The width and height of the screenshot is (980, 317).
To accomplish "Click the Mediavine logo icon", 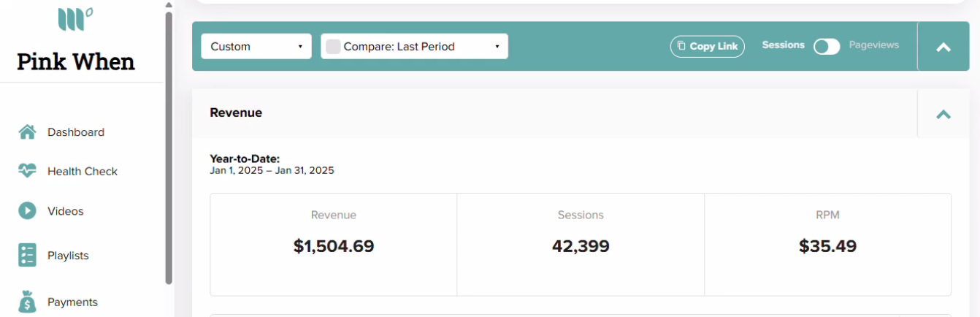I will point(74,19).
